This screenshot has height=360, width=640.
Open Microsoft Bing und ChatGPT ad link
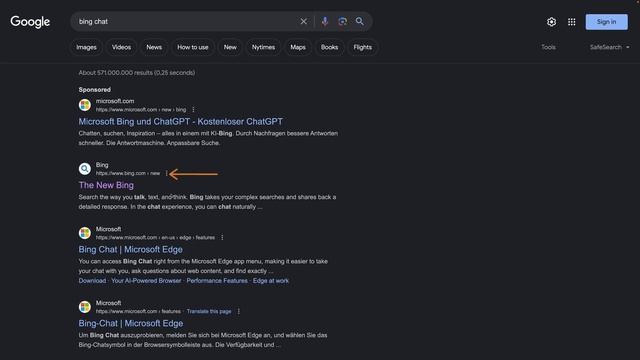[x=180, y=121]
